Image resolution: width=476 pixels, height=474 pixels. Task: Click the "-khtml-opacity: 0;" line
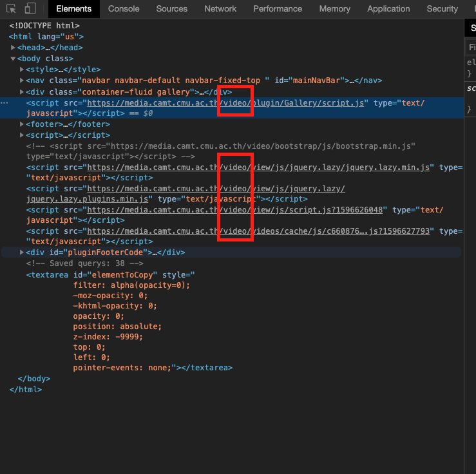(115, 306)
